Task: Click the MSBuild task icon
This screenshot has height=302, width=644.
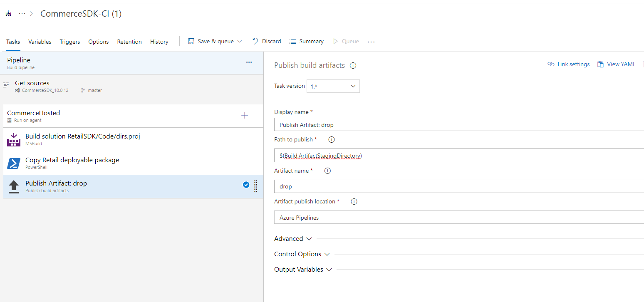Action: pos(14,140)
